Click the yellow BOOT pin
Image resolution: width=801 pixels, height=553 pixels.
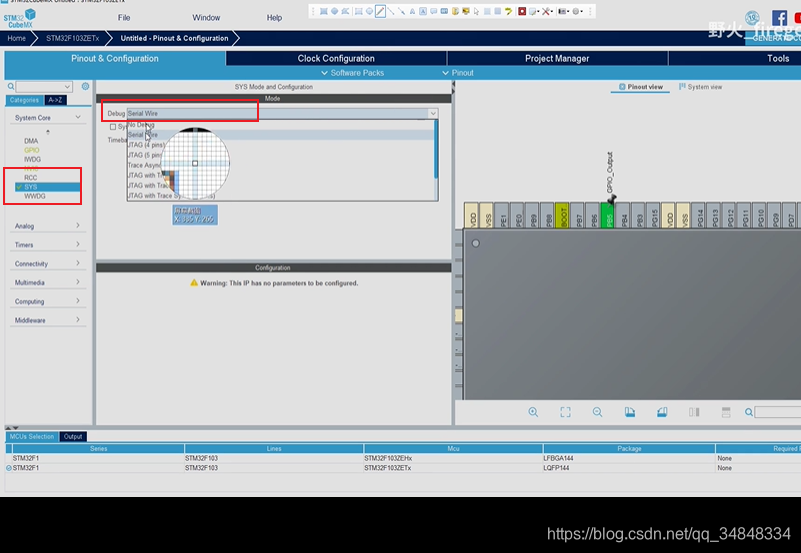click(562, 215)
